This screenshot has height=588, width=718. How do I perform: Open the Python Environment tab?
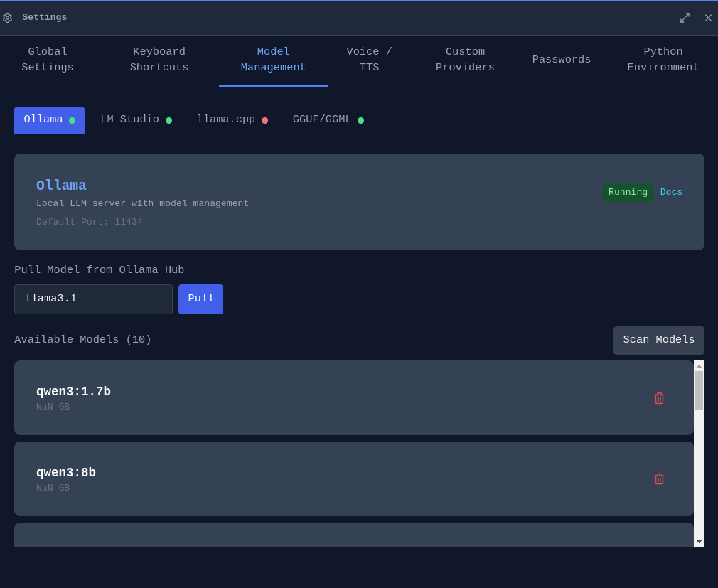coord(663,60)
